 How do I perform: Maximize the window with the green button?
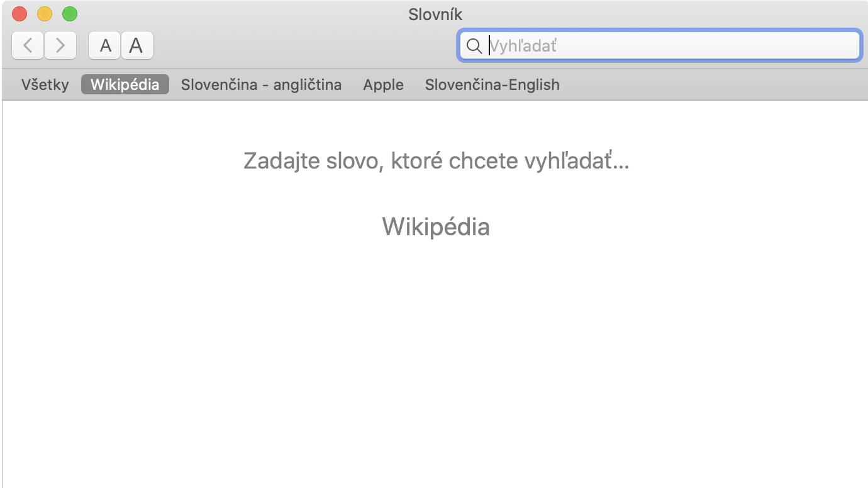pos(70,14)
